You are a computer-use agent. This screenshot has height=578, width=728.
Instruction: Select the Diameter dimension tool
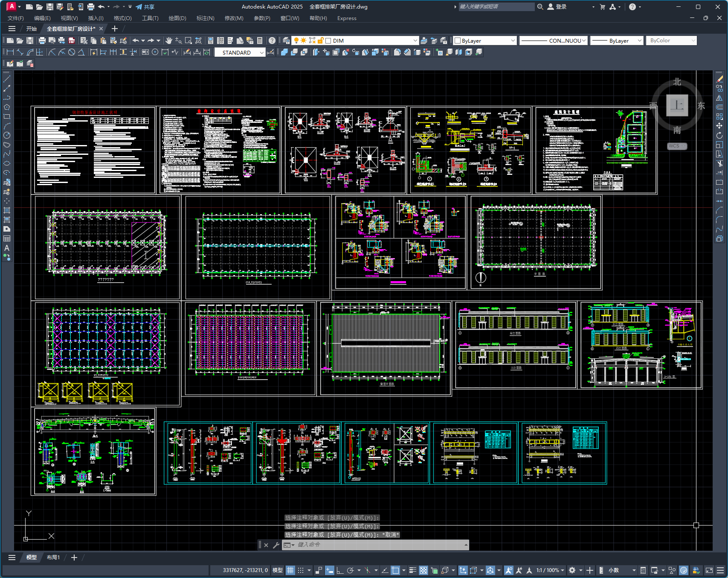[72, 52]
